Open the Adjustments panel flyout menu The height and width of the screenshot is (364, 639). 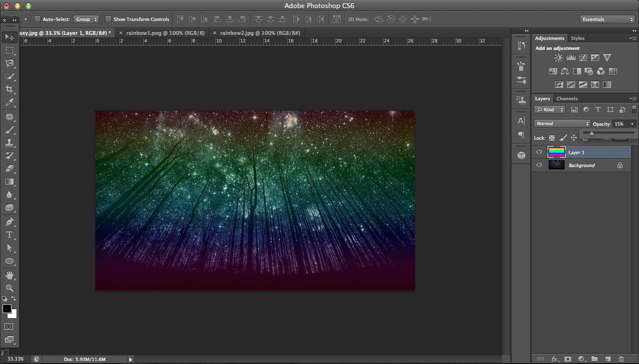point(633,38)
